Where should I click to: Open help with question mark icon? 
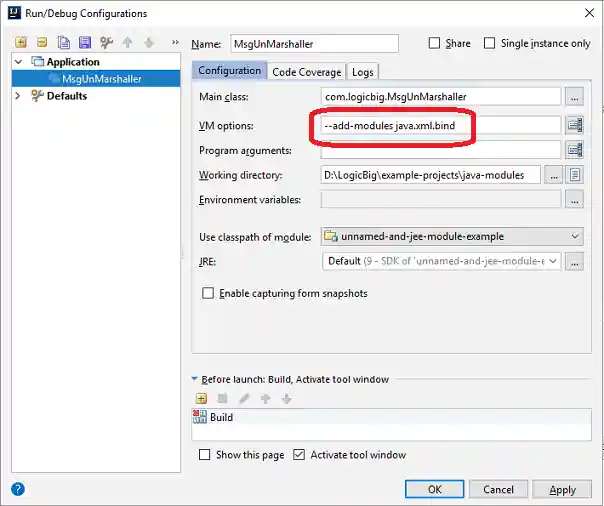click(18, 489)
